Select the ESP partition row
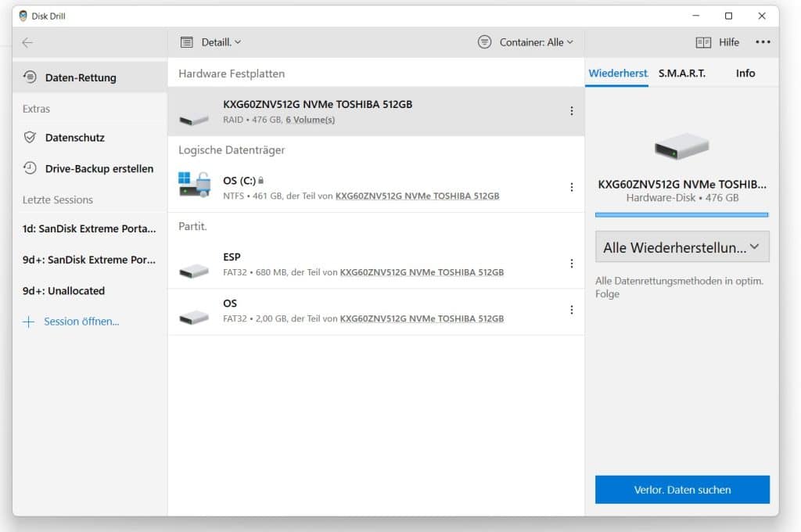Viewport: 801px width, 532px height. [x=376, y=264]
